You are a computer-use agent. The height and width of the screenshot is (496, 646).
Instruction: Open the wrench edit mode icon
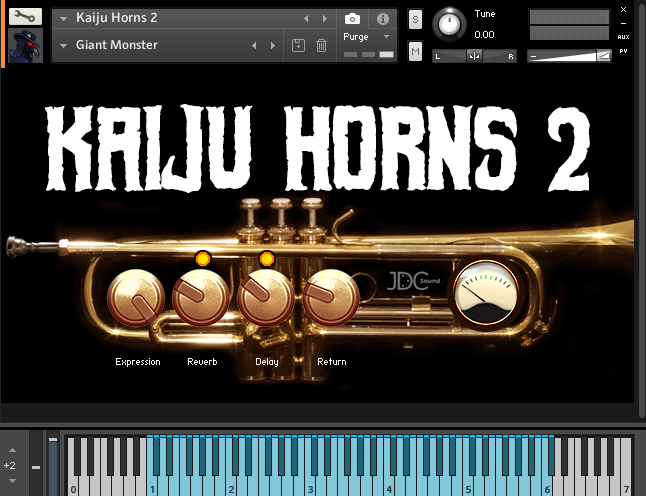coord(25,16)
